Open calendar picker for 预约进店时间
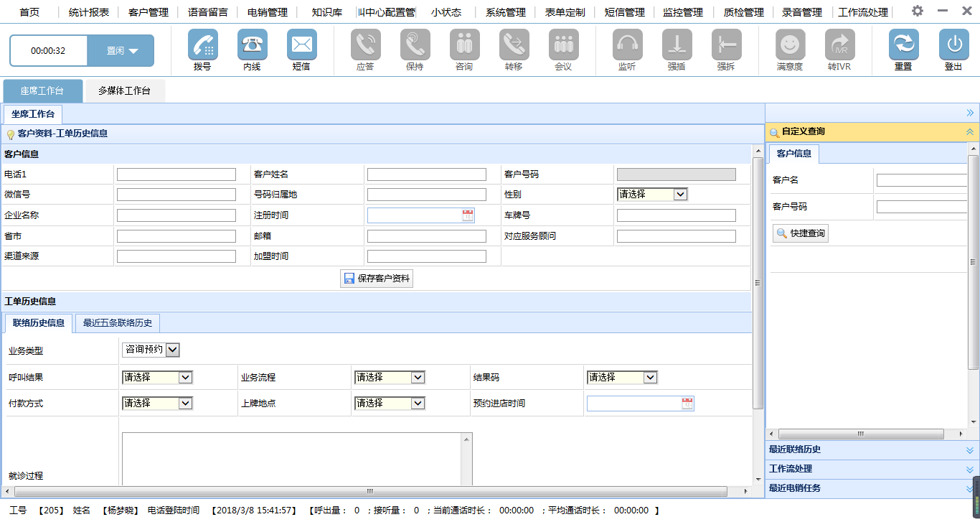The width and height of the screenshot is (980, 522). pyautogui.click(x=687, y=404)
